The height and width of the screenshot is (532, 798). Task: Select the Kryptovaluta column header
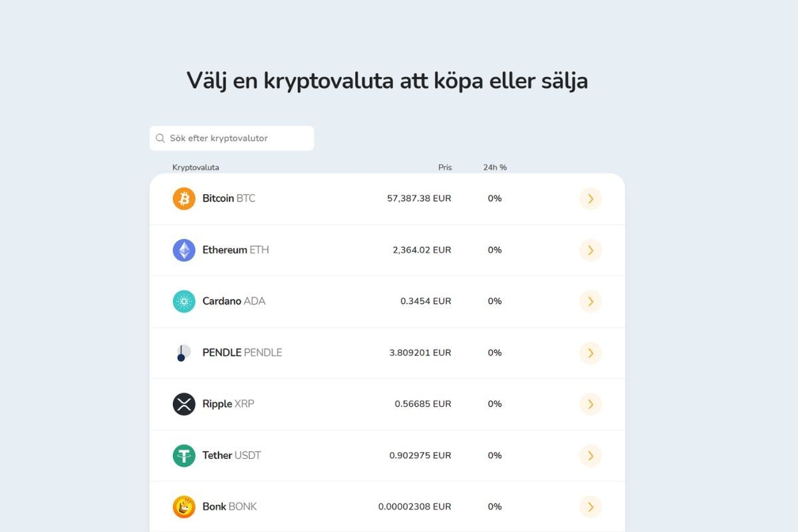(196, 167)
